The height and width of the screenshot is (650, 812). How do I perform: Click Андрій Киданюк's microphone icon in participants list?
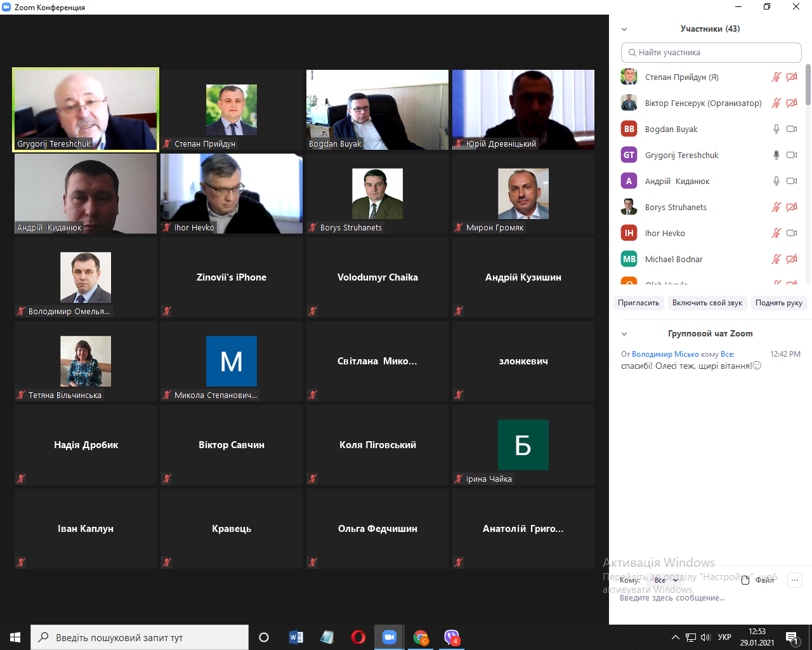click(x=776, y=181)
